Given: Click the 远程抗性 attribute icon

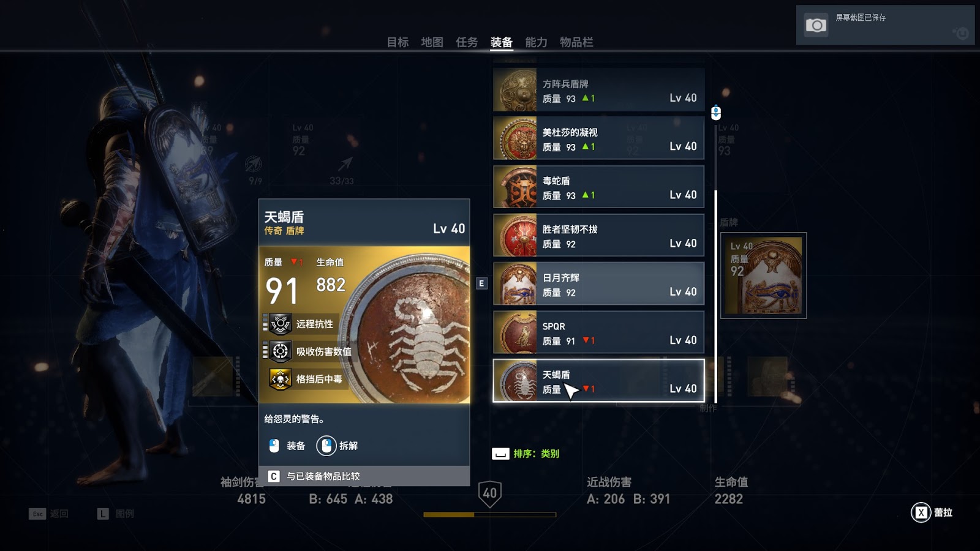Looking at the screenshot, I should [280, 324].
